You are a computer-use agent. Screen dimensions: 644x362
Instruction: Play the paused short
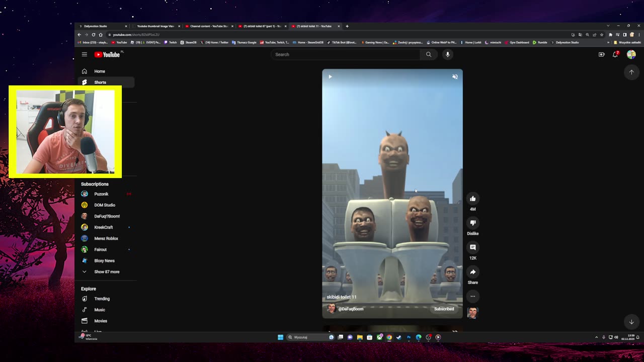point(330,77)
